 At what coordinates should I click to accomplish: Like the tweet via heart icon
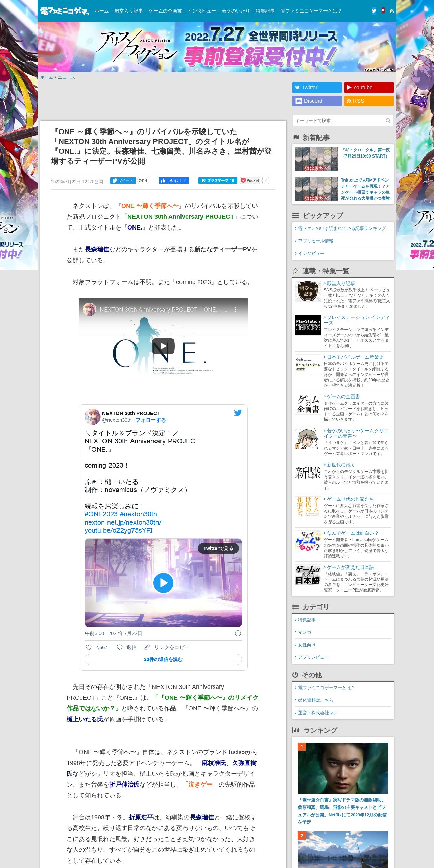[x=89, y=647]
